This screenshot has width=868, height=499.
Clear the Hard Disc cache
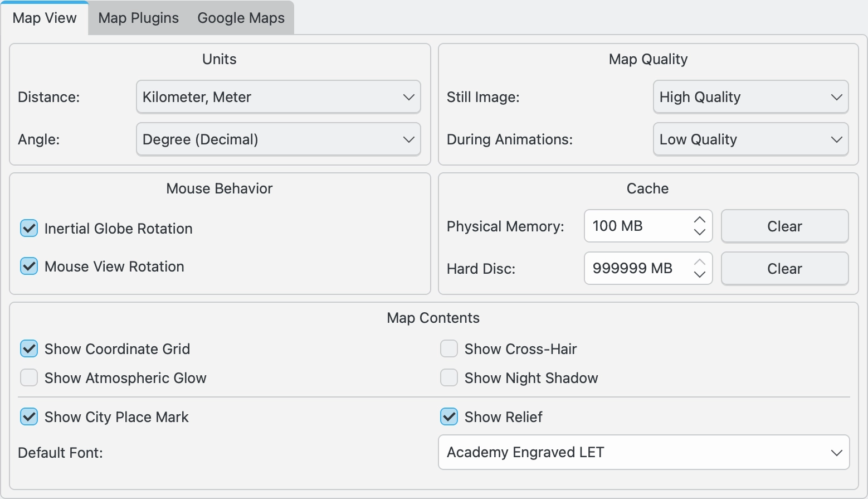pyautogui.click(x=784, y=269)
